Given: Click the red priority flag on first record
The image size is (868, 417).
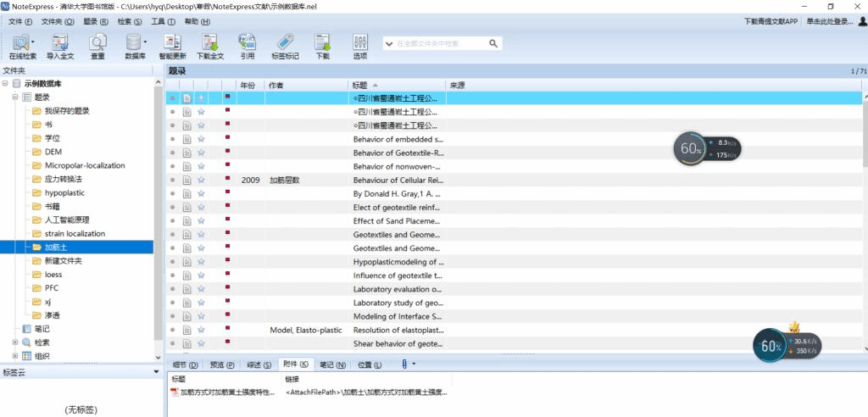Looking at the screenshot, I should (x=227, y=97).
